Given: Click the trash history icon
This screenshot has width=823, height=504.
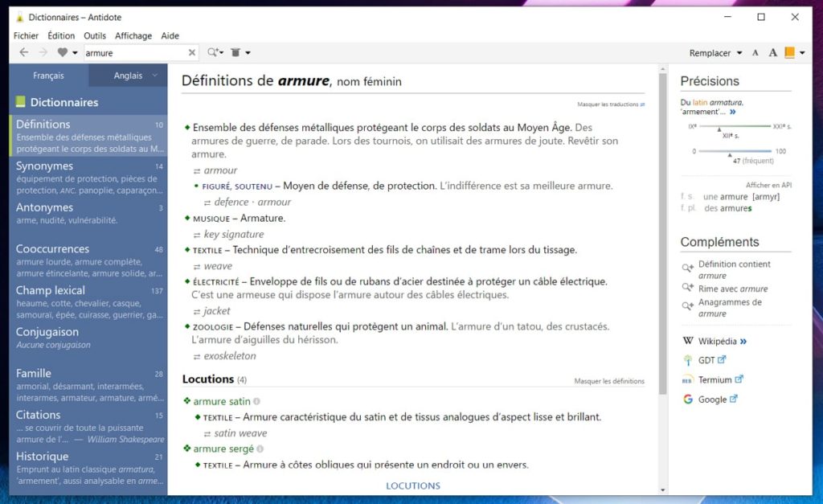Looking at the screenshot, I should (235, 52).
